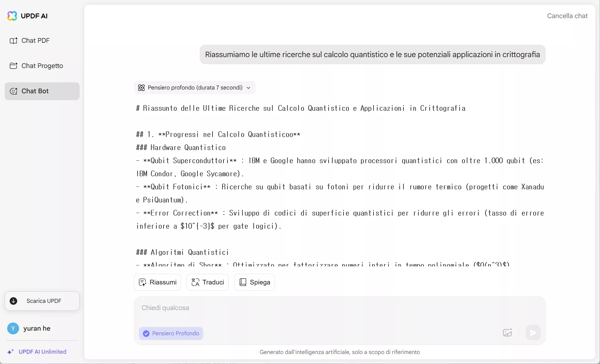Screen dimensions: 600x364
Task: Click the '**Qubit Fotonici**' line
Action: tap(340, 193)
